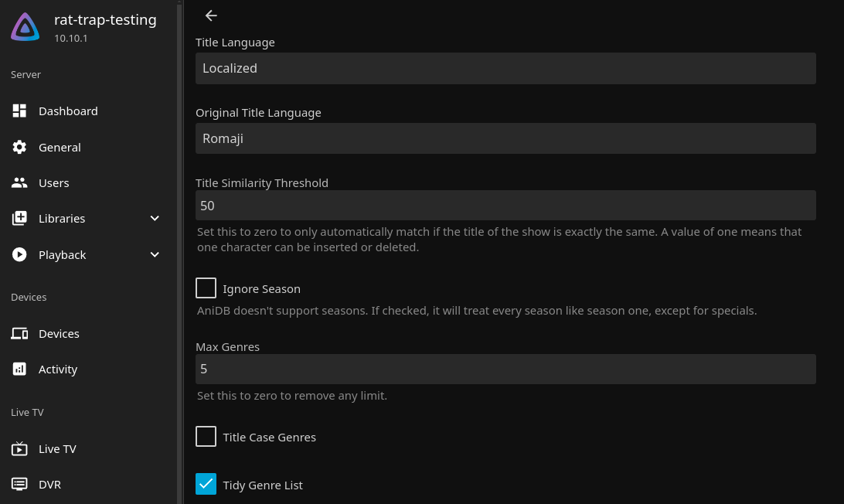Click the Live TV icon
Image resolution: width=844 pixels, height=504 pixels.
pyautogui.click(x=19, y=449)
